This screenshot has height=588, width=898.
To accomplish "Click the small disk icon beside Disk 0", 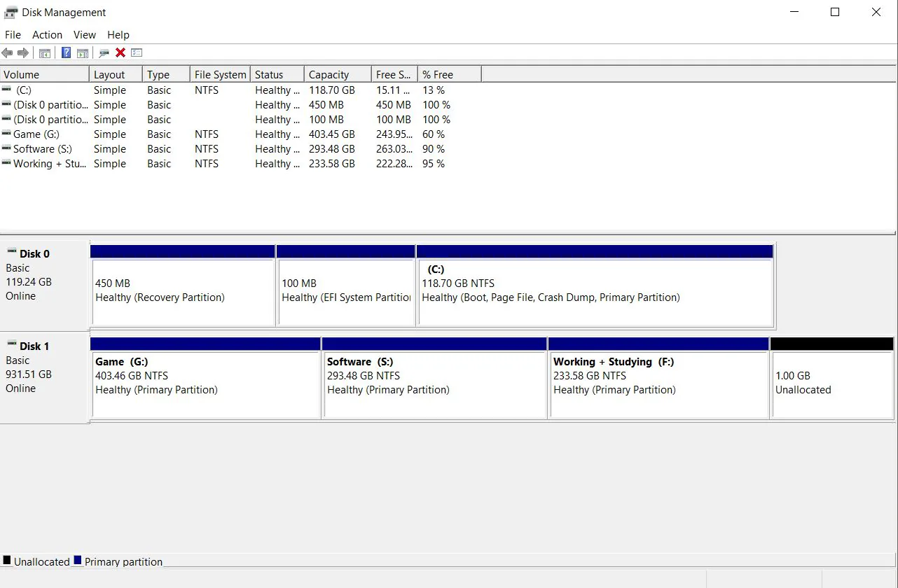I will coord(12,251).
